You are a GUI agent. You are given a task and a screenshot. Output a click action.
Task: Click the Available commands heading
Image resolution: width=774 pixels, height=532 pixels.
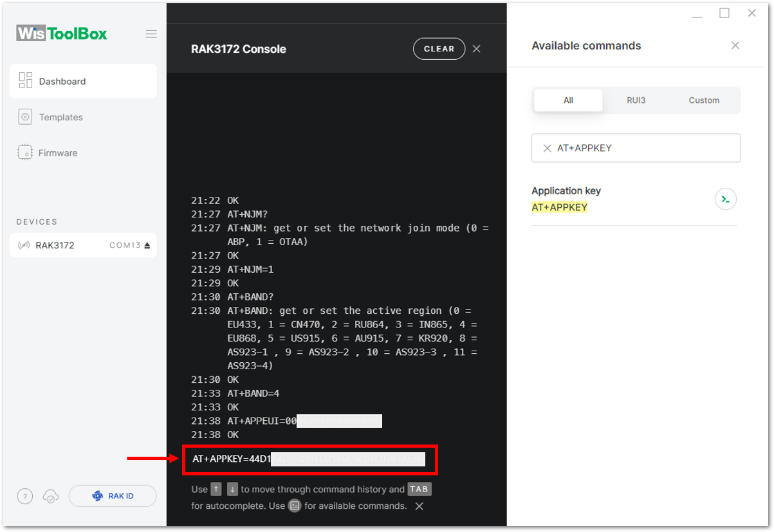pos(586,46)
